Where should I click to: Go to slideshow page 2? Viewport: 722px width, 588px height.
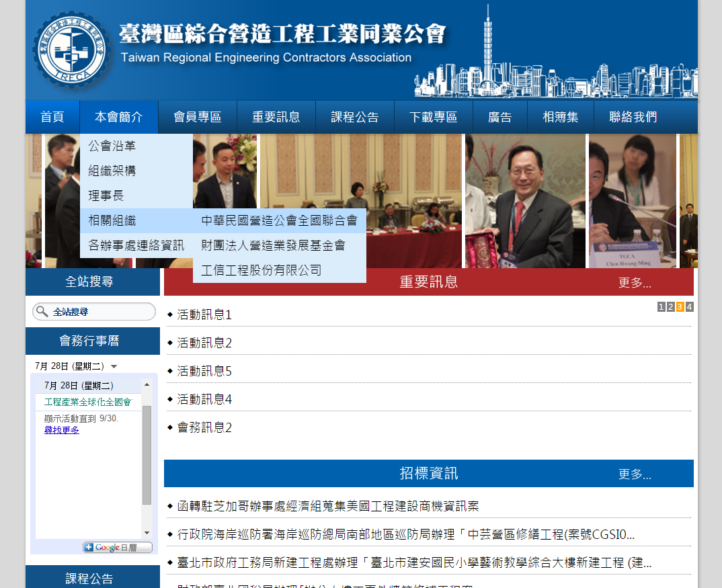click(x=671, y=307)
